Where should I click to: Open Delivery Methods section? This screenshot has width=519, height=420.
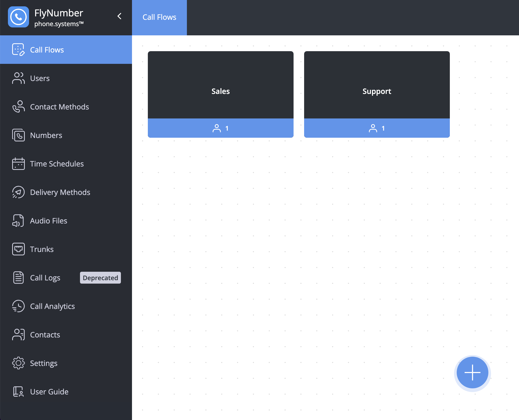click(x=66, y=192)
